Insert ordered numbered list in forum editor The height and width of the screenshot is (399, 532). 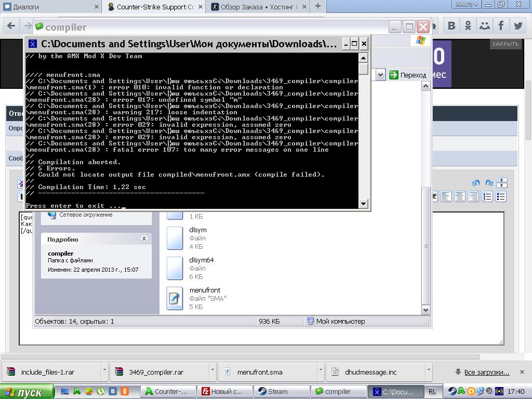(487, 196)
